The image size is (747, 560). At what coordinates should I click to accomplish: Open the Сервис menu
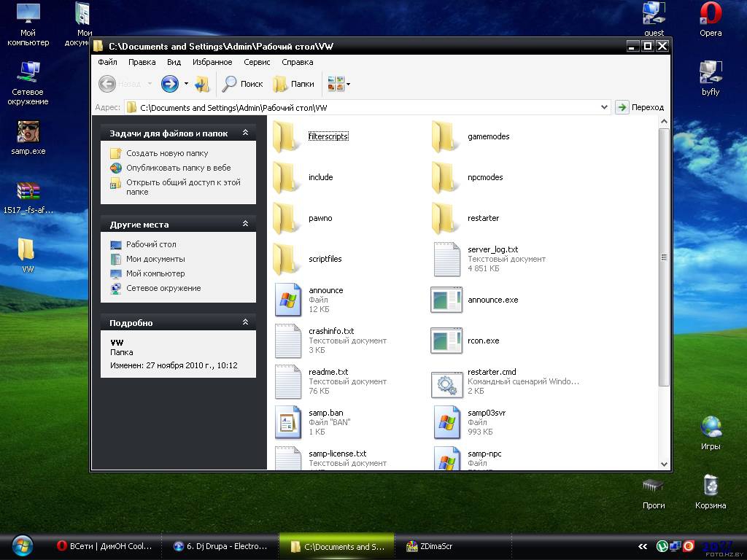[257, 62]
